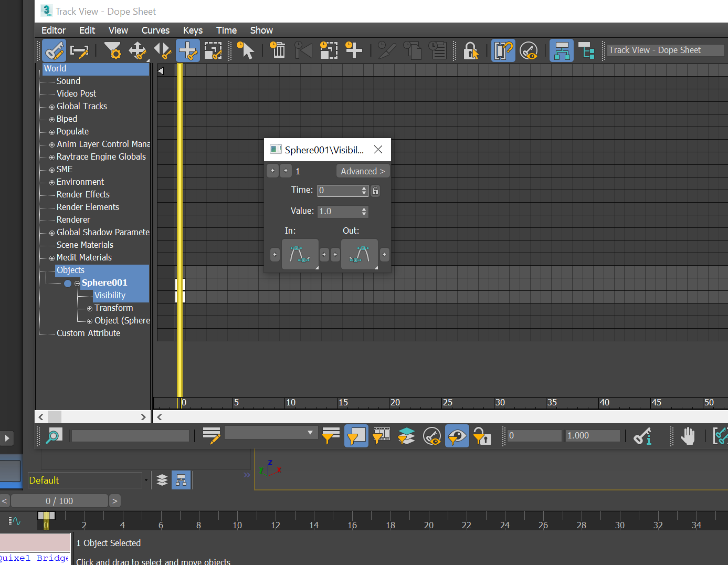Image resolution: width=728 pixels, height=565 pixels.
Task: Click the Select Time arrow icon
Action: (x=245, y=51)
